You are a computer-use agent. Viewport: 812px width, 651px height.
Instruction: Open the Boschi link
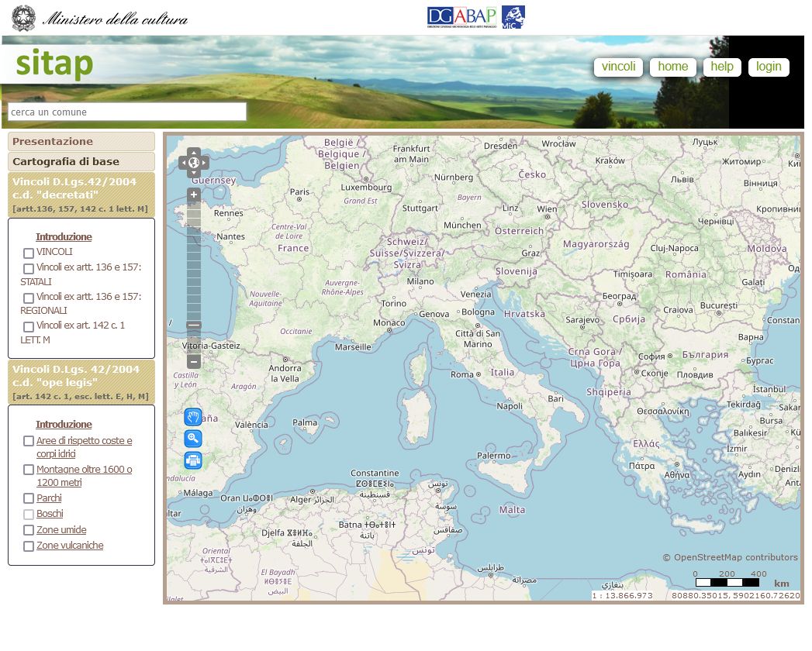(x=50, y=513)
